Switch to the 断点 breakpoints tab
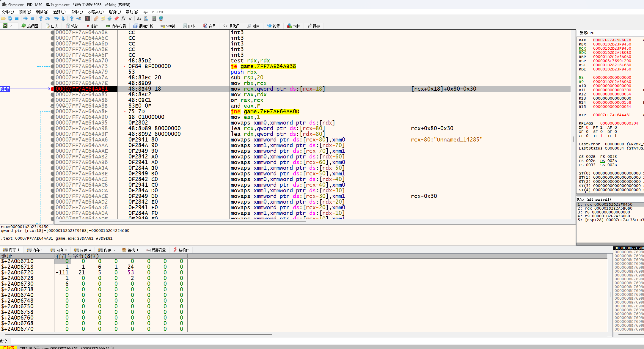Image resolution: width=644 pixels, height=349 pixels. tap(92, 26)
